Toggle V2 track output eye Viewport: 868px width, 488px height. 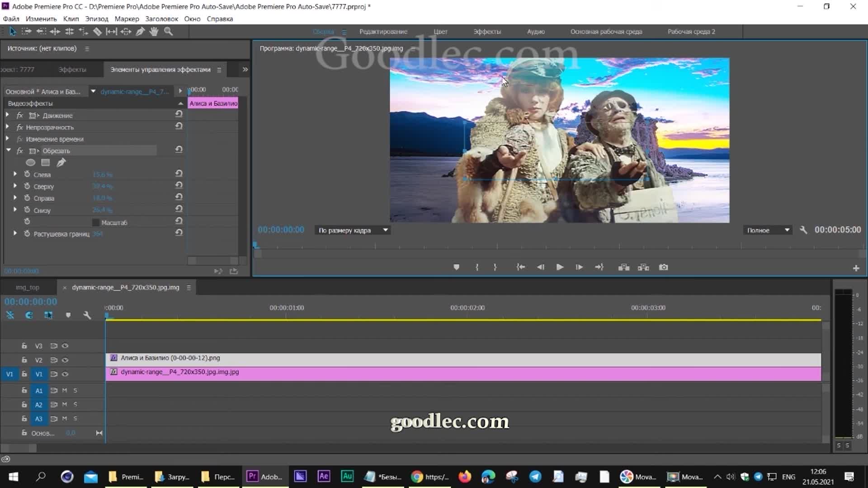coord(65,360)
